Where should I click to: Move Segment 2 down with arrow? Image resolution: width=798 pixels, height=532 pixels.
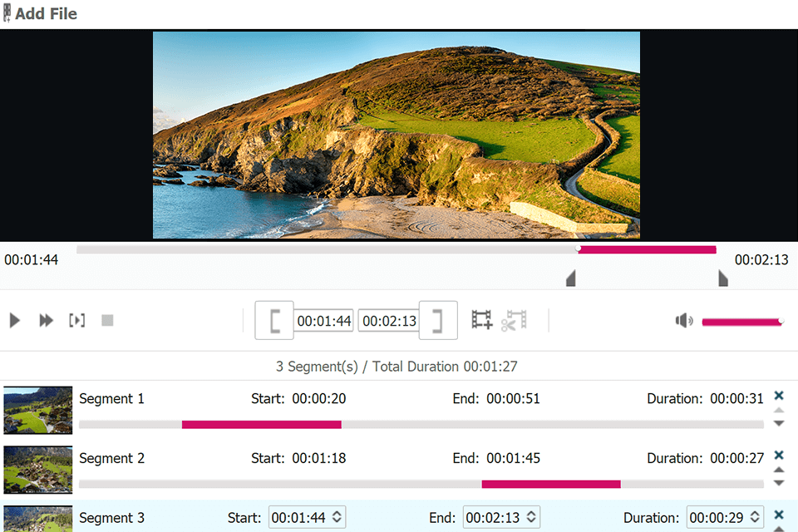(x=779, y=483)
